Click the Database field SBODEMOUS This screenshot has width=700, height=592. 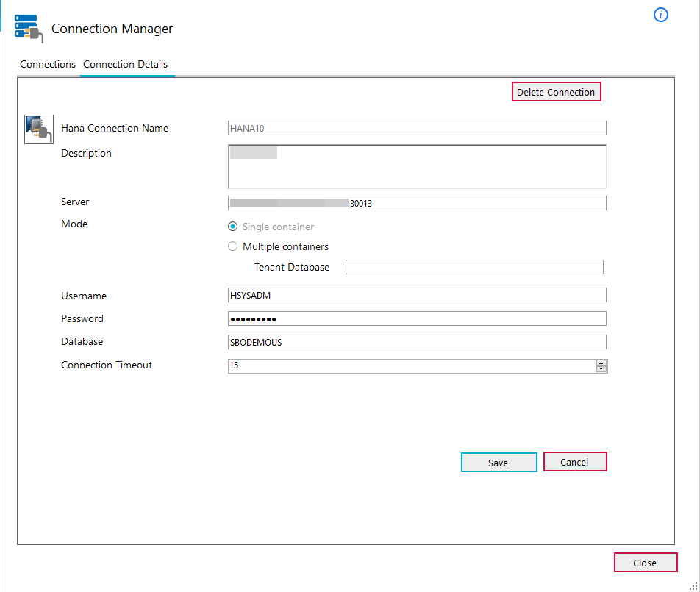pyautogui.click(x=417, y=342)
